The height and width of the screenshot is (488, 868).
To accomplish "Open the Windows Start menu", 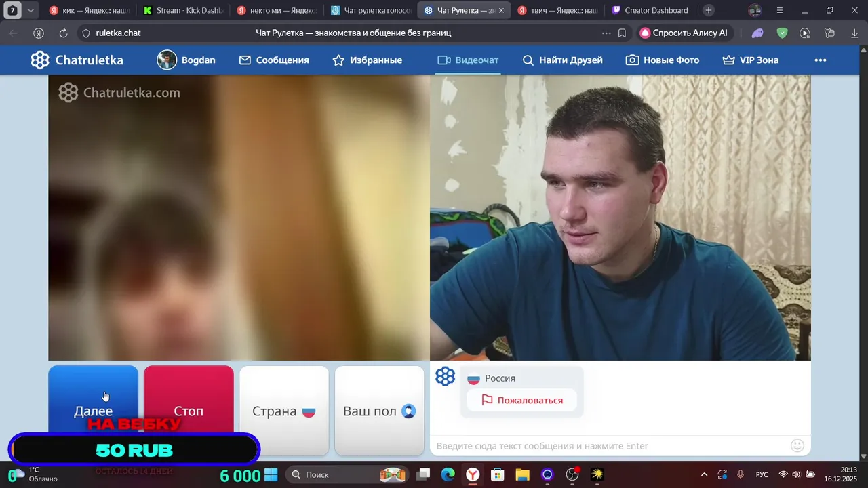I will [271, 474].
